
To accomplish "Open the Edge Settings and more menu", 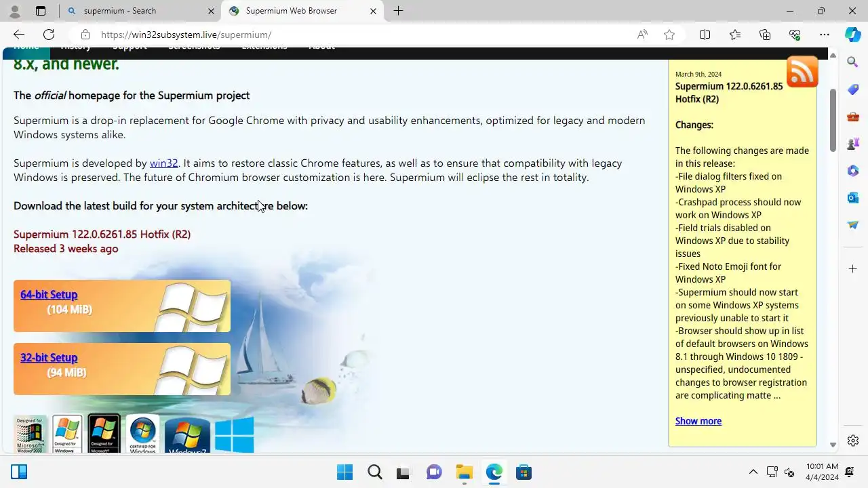I will click(825, 35).
